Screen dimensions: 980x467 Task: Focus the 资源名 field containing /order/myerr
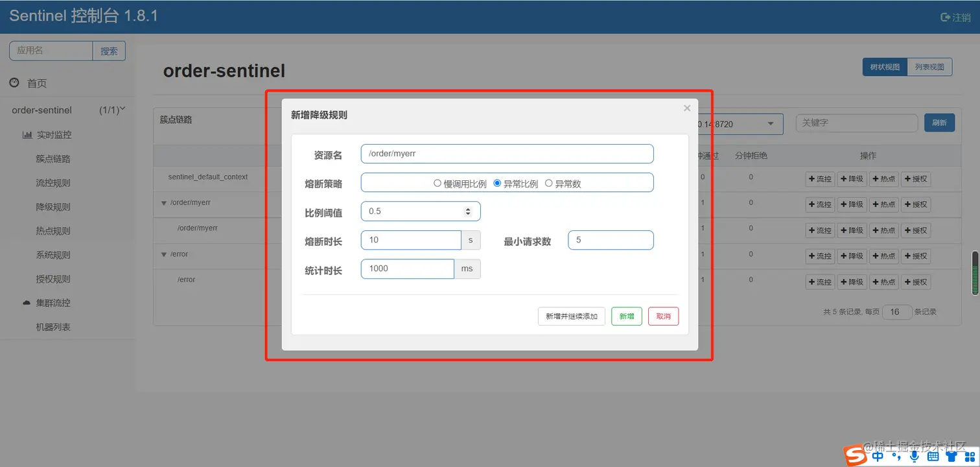[507, 154]
